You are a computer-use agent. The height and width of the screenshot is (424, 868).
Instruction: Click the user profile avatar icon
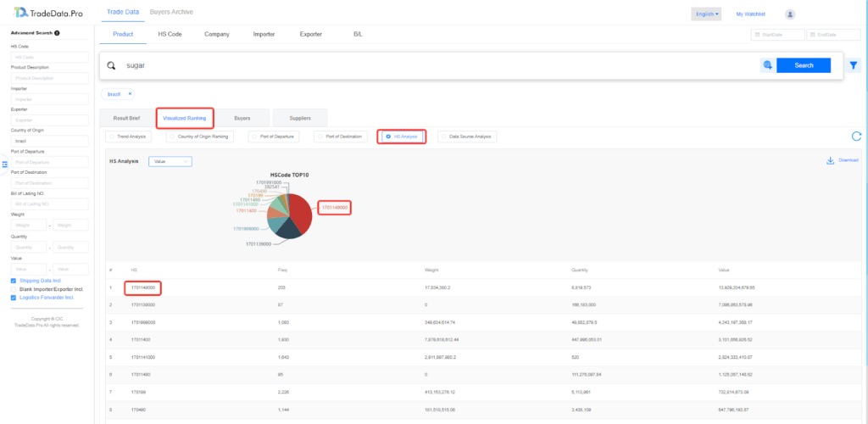pyautogui.click(x=790, y=14)
